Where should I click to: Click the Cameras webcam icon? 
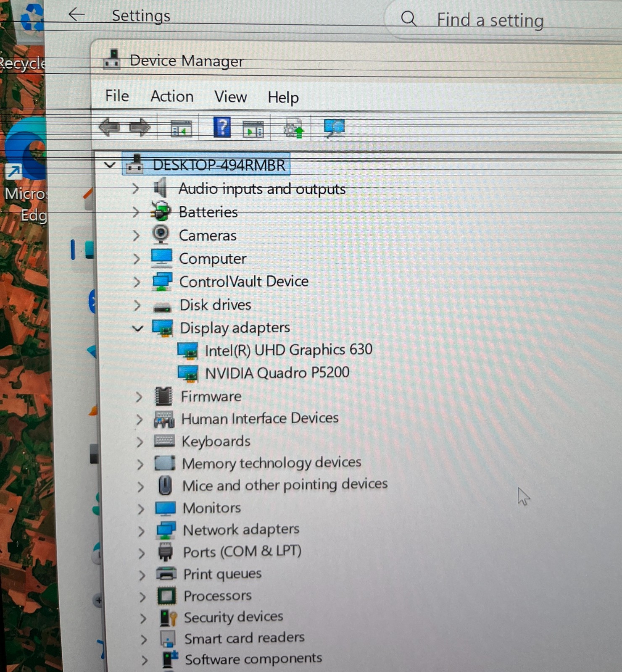coord(161,234)
